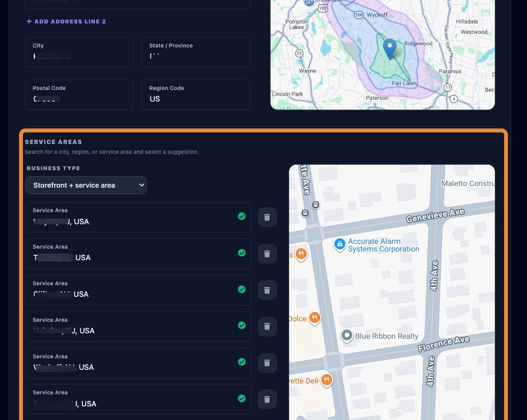
Task: Click the Wayne label on overview map
Action: (308, 70)
